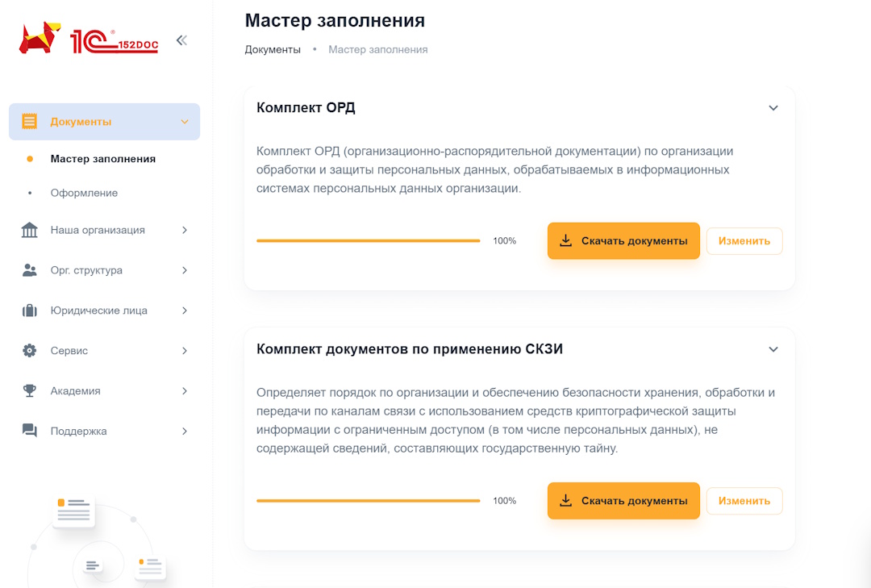871x588 pixels.
Task: Click the bank building icon for Наша организация
Action: [x=30, y=230]
